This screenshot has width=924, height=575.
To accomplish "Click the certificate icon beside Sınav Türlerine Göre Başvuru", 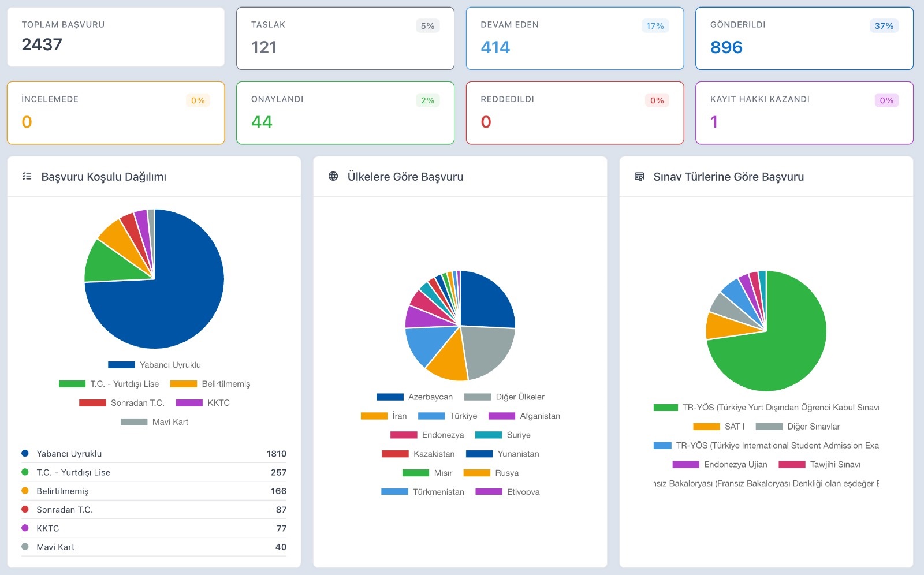I will (x=639, y=176).
